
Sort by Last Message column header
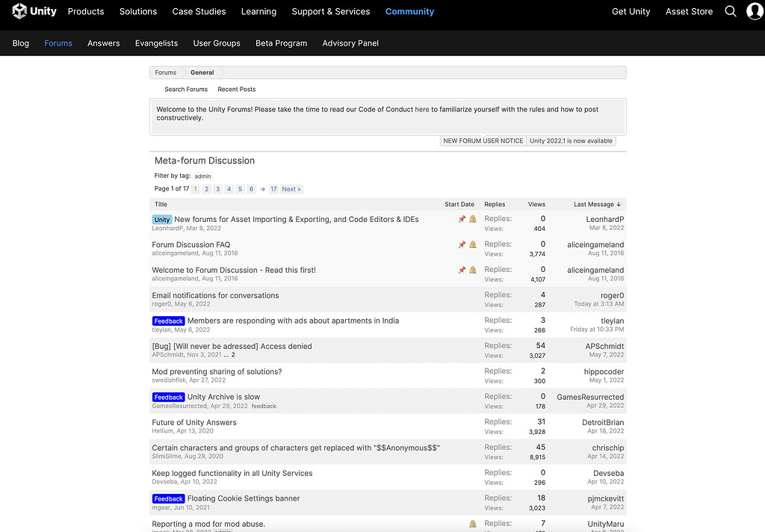point(597,205)
